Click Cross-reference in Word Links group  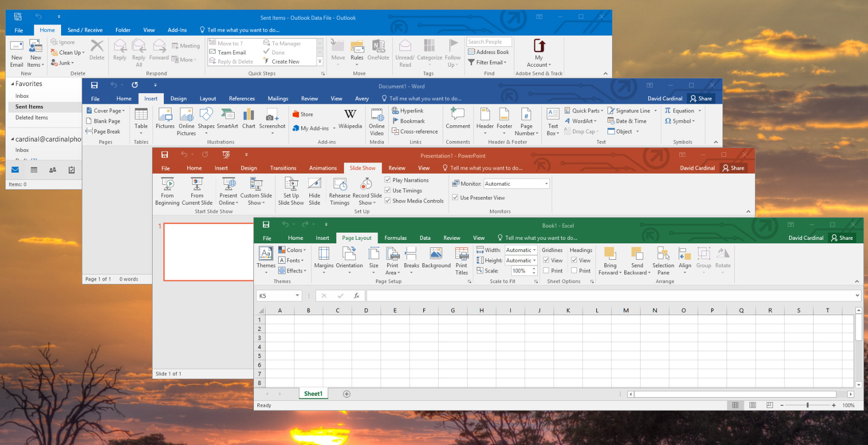(x=415, y=131)
